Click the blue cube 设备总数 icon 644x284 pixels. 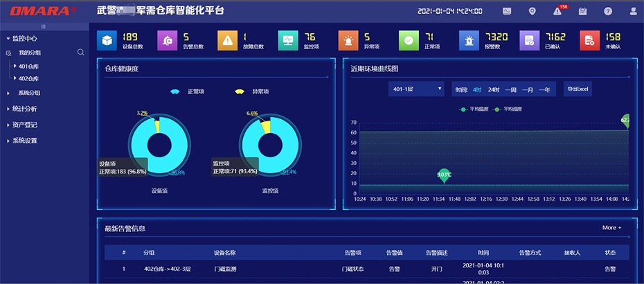tap(107, 41)
